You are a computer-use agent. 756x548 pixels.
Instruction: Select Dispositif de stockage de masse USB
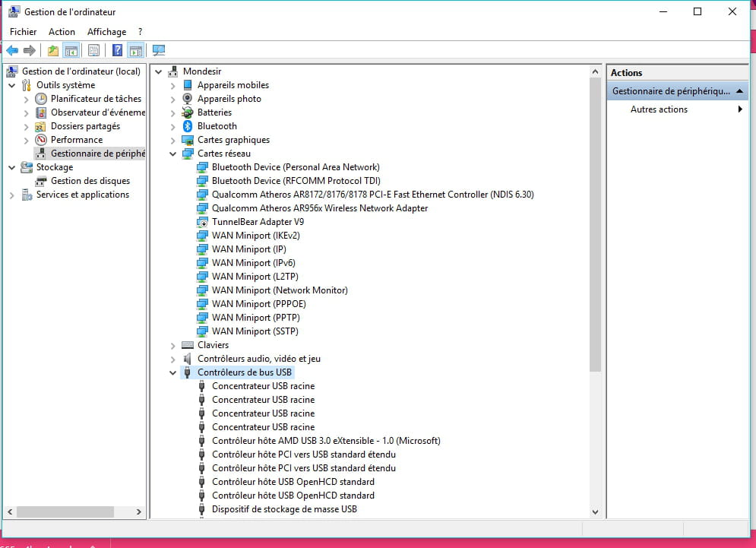coord(284,509)
